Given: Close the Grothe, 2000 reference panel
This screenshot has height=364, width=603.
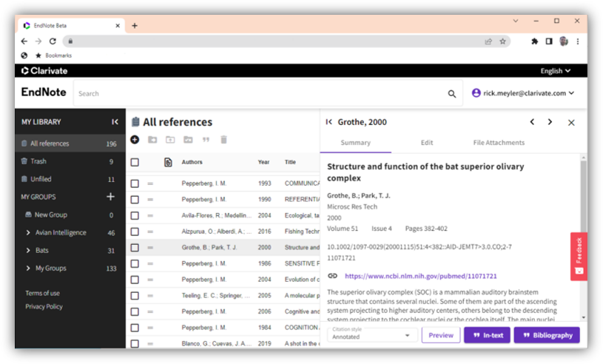Looking at the screenshot, I should 571,123.
